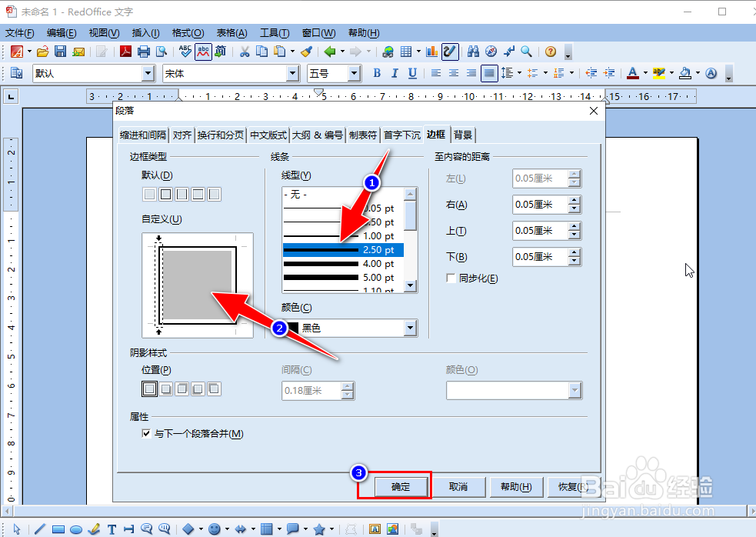Toggle auto spellcheck icon
This screenshot has width=756, height=537.
pos(203,51)
